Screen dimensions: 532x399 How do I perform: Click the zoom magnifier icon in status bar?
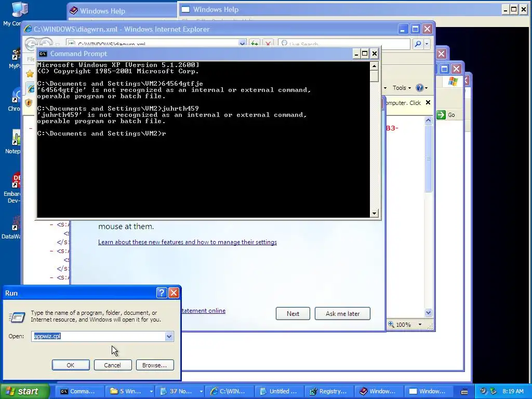click(x=391, y=324)
